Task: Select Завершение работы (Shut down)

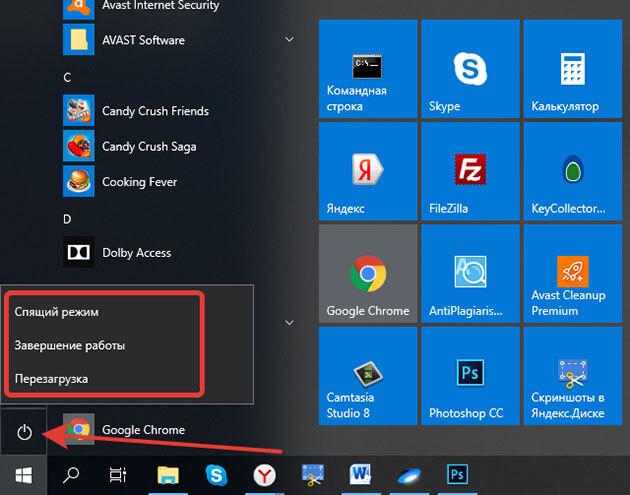Action: pyautogui.click(x=70, y=345)
